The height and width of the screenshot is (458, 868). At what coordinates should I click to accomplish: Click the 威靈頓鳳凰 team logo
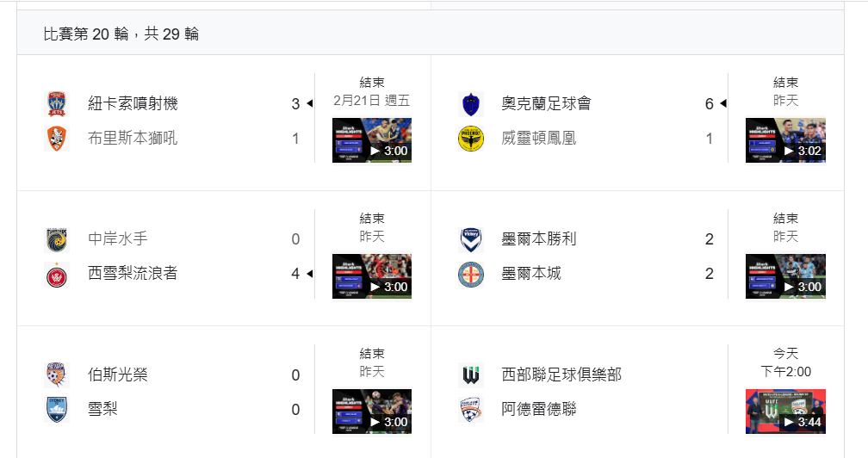click(x=470, y=138)
